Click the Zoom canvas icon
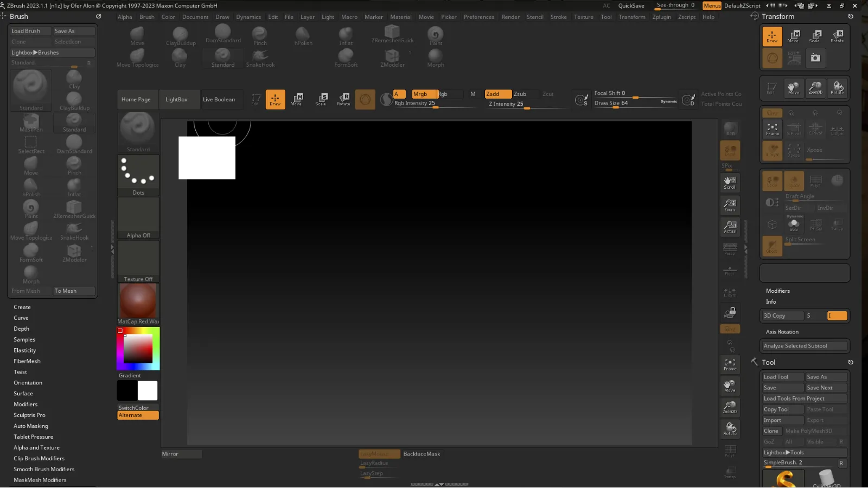 (730, 204)
